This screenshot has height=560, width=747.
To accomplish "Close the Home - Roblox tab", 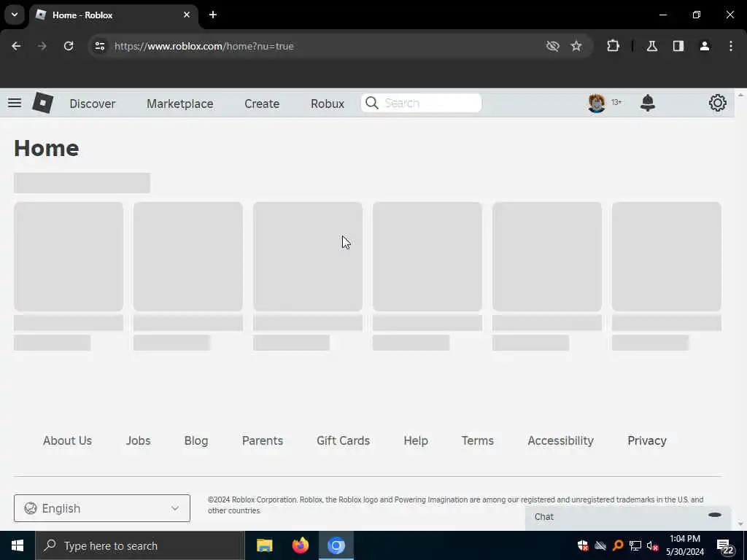I will 187,15.
